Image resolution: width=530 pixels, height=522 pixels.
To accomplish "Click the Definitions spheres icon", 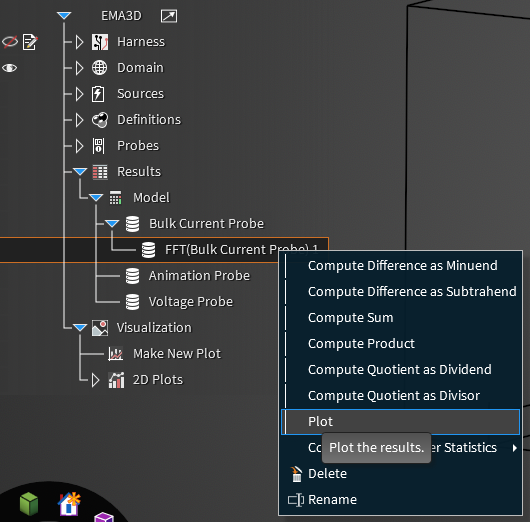I will (x=100, y=120).
